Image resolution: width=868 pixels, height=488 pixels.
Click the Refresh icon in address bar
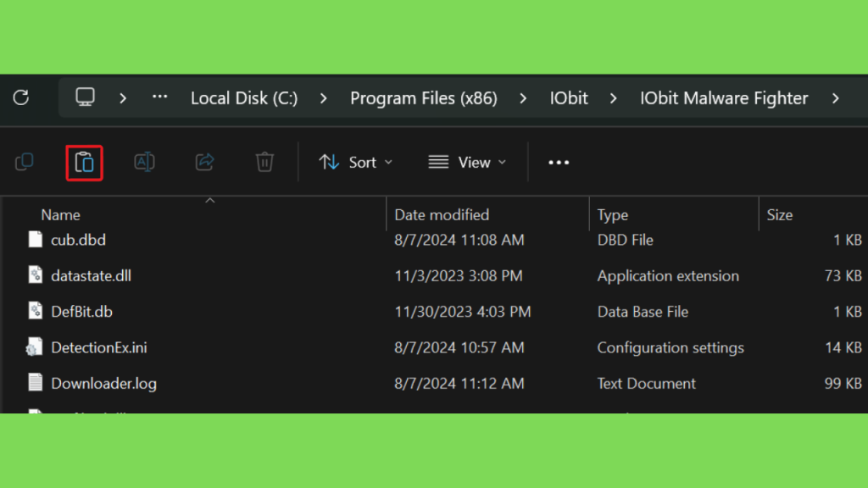coord(21,98)
